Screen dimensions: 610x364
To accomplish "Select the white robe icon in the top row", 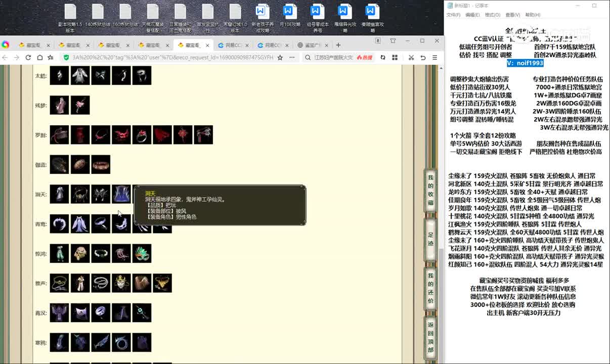I will pyautogui.click(x=80, y=75).
